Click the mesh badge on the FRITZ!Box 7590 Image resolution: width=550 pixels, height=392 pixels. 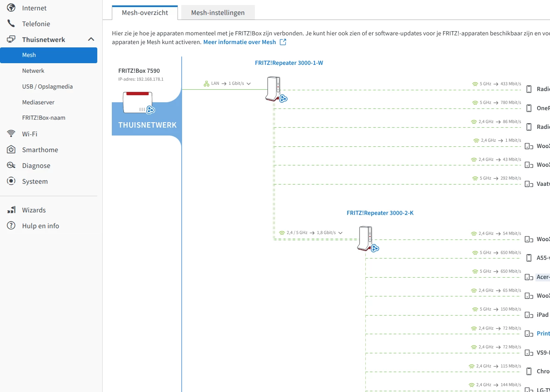pyautogui.click(x=150, y=110)
